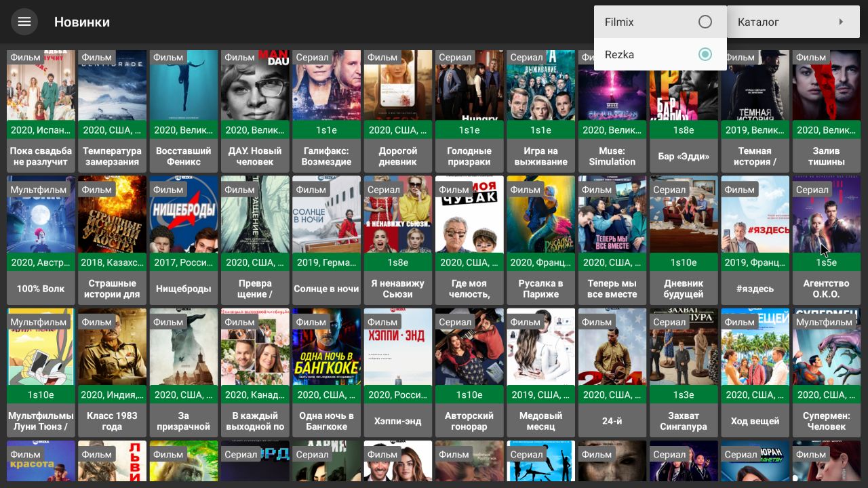This screenshot has height=488, width=868.
Task: Open poster of 100% Волк
Action: [41, 215]
